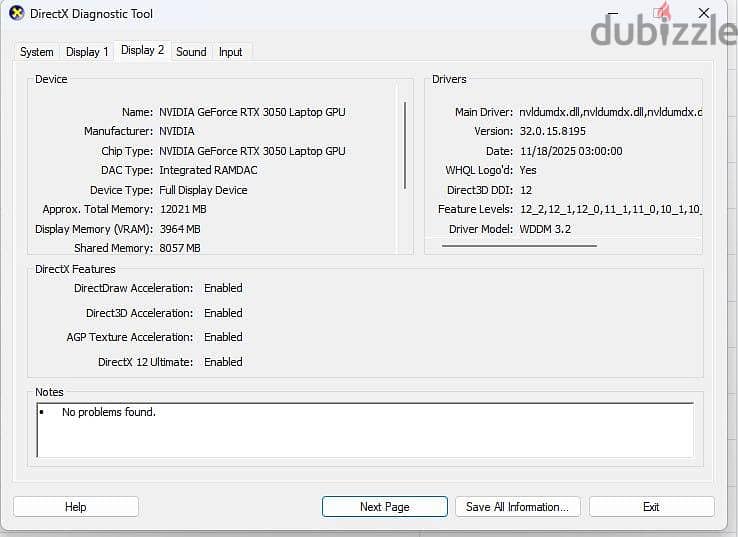Click the Device panel vertical scrollbar

click(x=405, y=145)
